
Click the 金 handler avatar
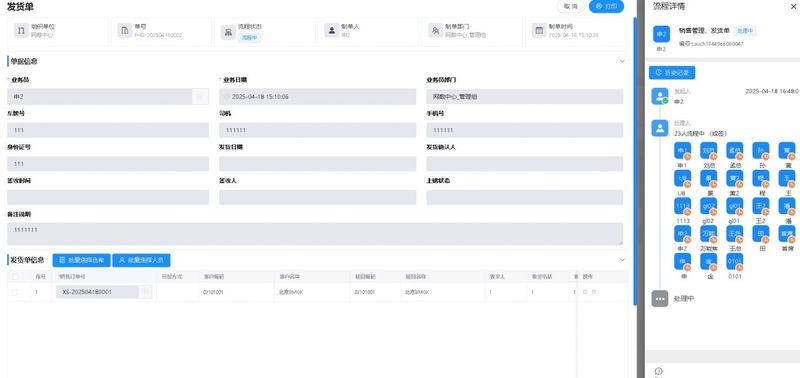708,262
